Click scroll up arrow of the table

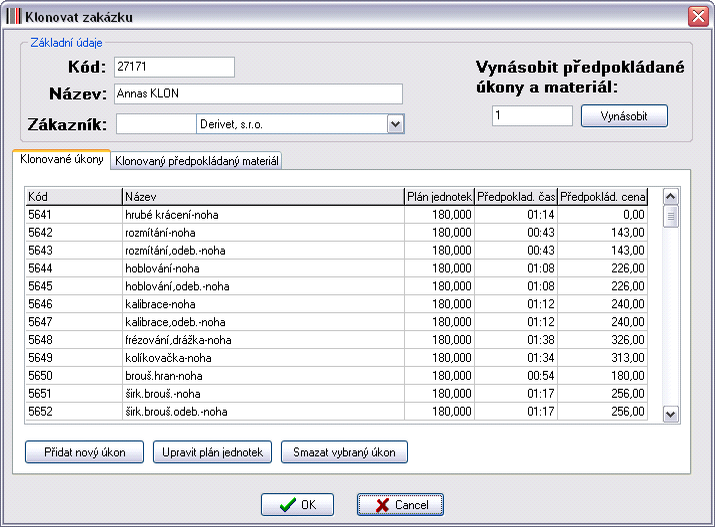670,196
